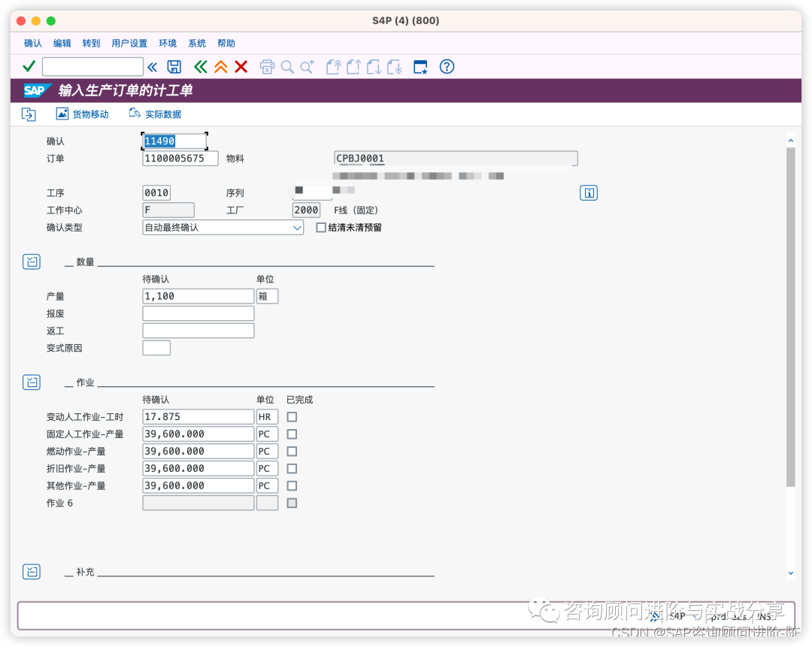The image size is (812, 647).
Task: Click the Previous Page icon
Action: tap(353, 67)
